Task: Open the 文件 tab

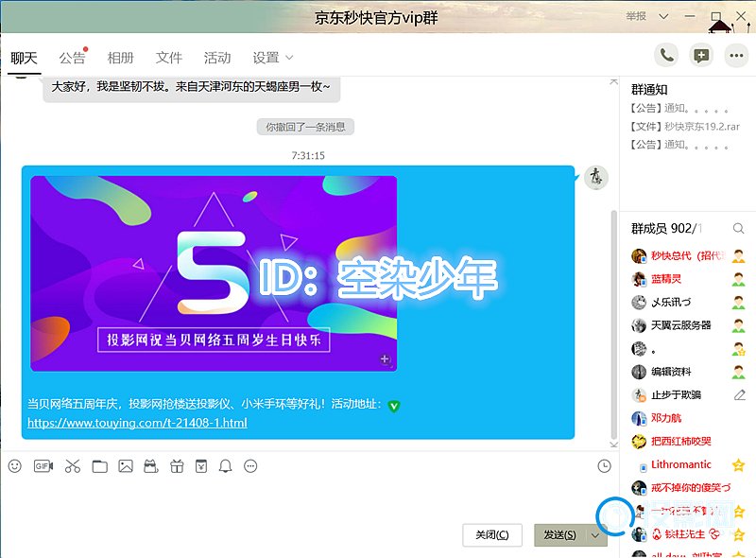Action: pyautogui.click(x=169, y=58)
